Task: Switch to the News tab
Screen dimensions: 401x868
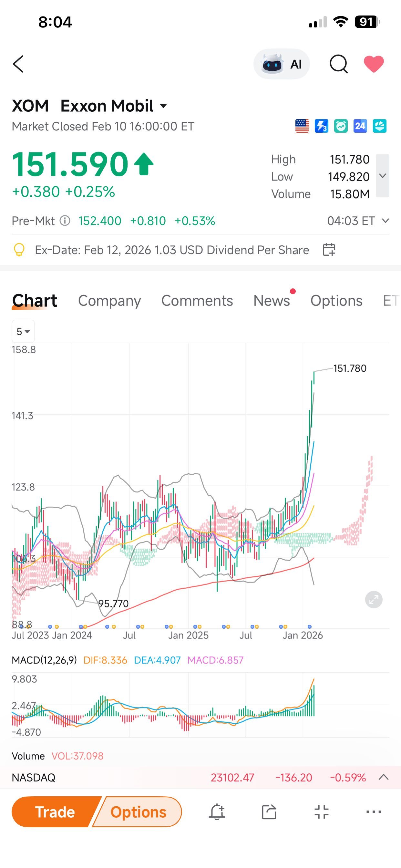Action: click(x=272, y=301)
